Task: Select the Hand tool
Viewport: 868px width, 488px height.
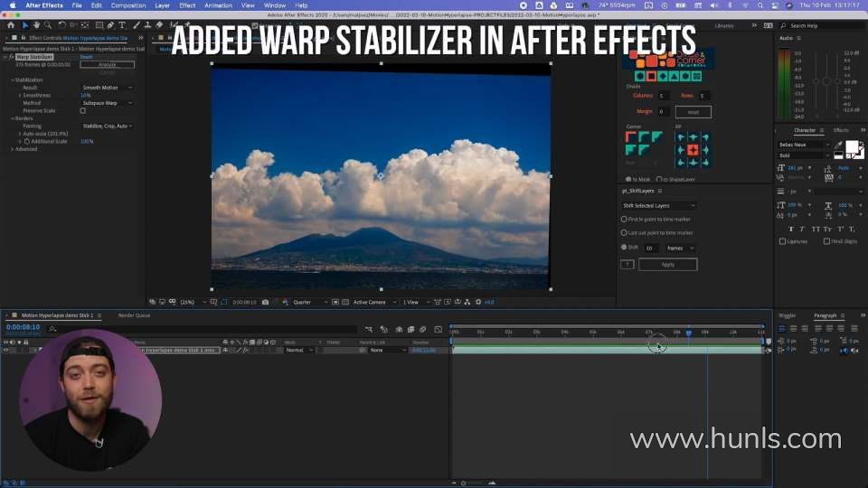Action: coord(36,25)
